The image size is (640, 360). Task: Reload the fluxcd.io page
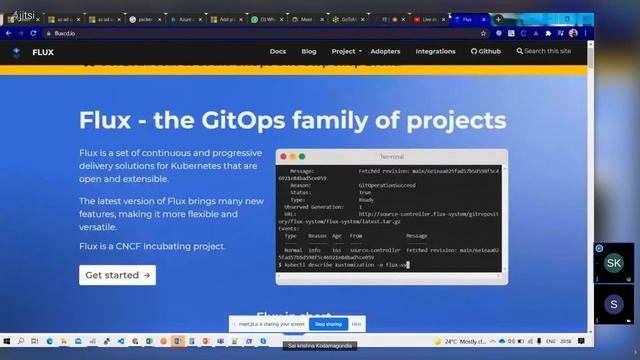point(33,33)
